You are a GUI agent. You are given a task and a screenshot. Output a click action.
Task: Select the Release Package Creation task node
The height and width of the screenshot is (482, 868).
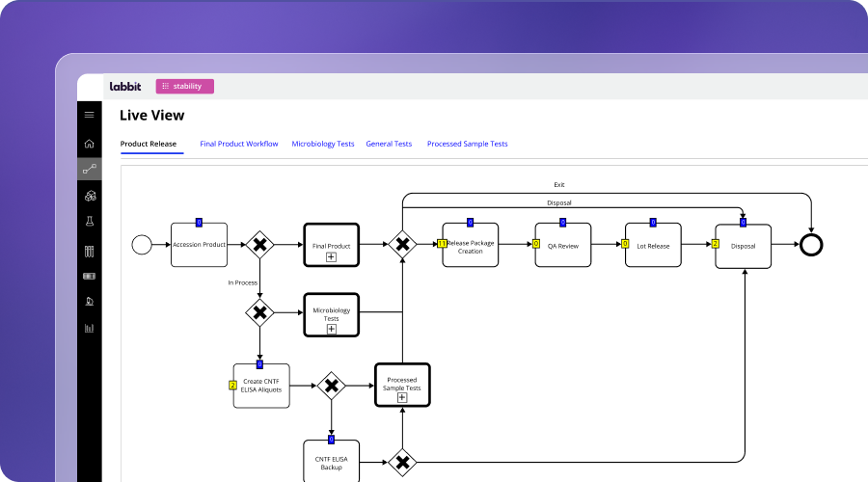tap(470, 245)
